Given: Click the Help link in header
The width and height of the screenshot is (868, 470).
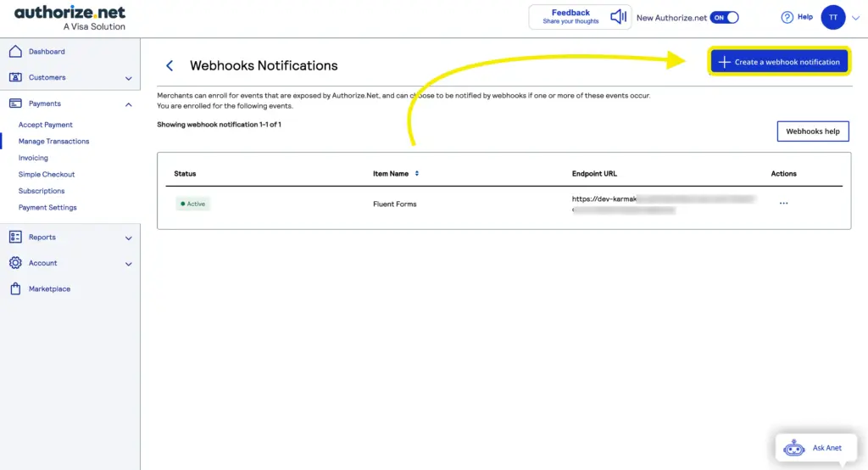Looking at the screenshot, I should point(805,17).
